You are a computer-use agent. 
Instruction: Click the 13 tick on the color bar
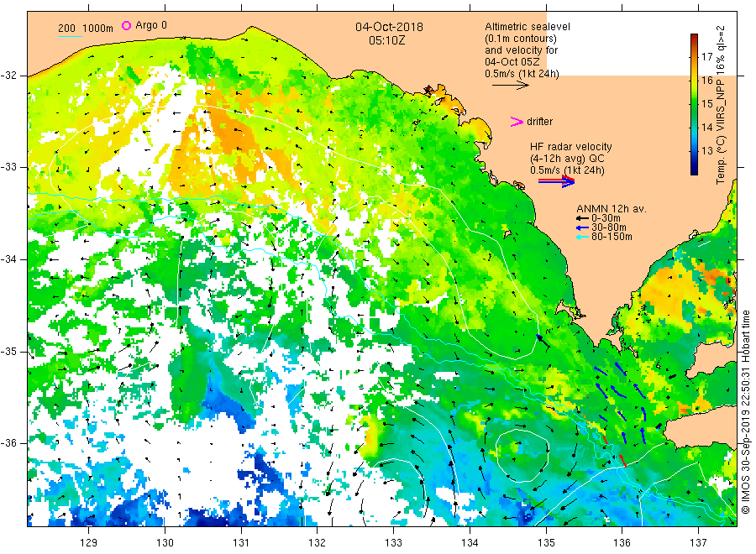point(706,151)
